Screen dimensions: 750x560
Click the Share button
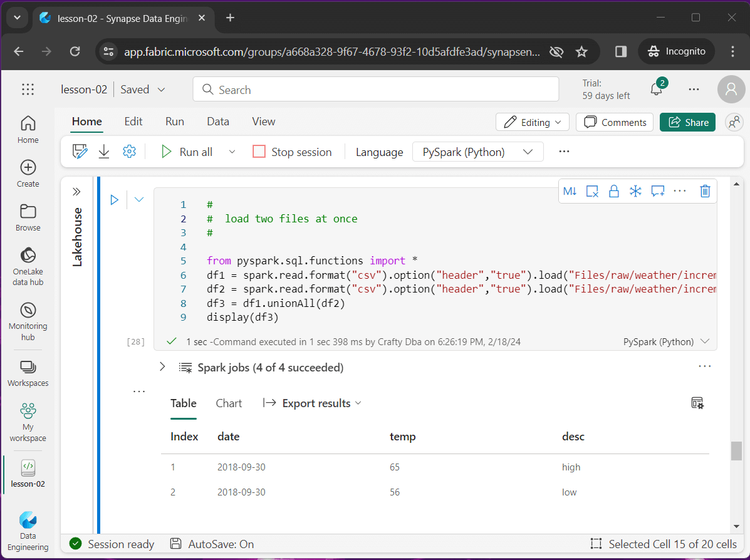point(689,122)
